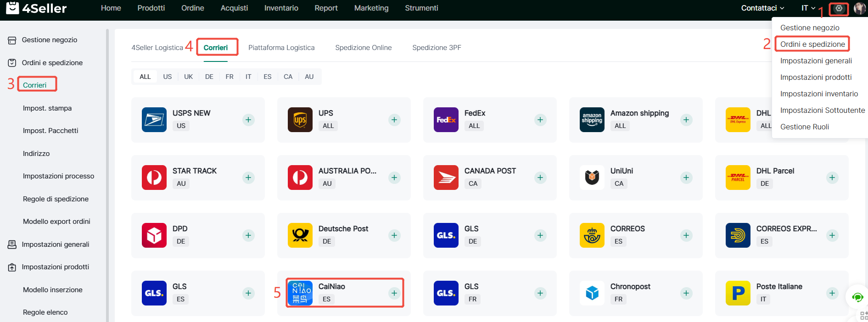
Task: Click the settings gear icon in header
Action: [x=839, y=8]
